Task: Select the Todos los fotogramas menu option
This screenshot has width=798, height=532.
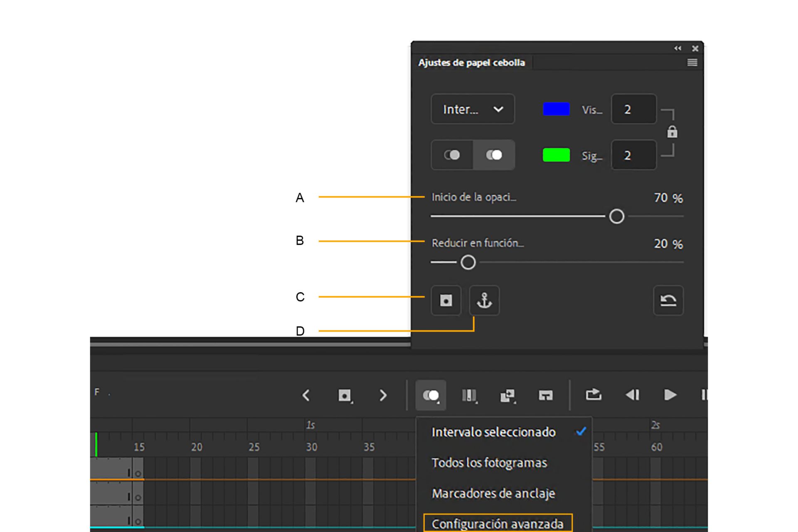Action: 489,463
